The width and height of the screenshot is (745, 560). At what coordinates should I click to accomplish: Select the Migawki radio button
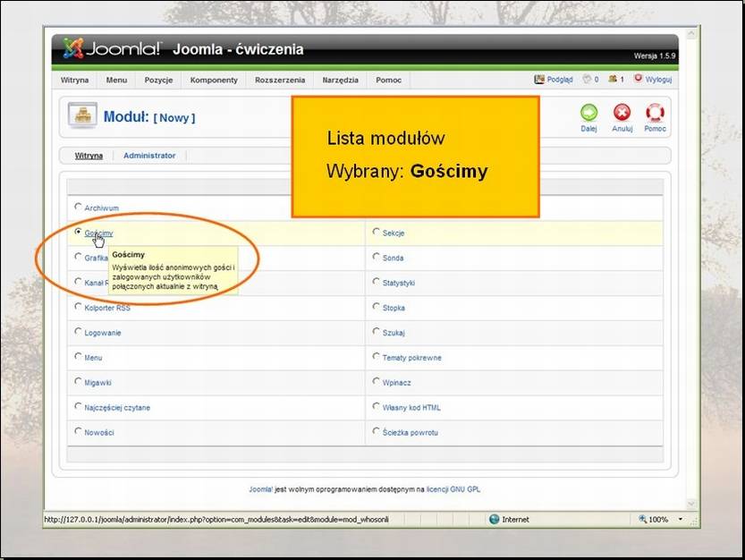coord(78,381)
